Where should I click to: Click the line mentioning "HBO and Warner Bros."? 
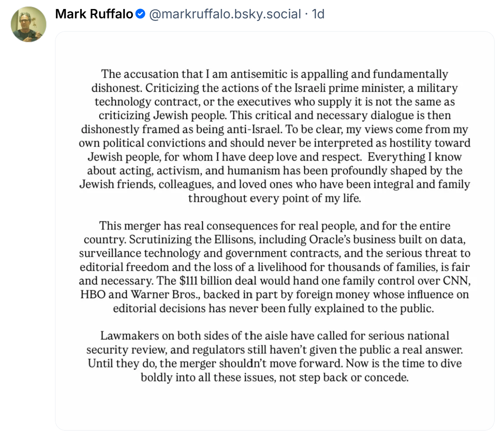[275, 294]
